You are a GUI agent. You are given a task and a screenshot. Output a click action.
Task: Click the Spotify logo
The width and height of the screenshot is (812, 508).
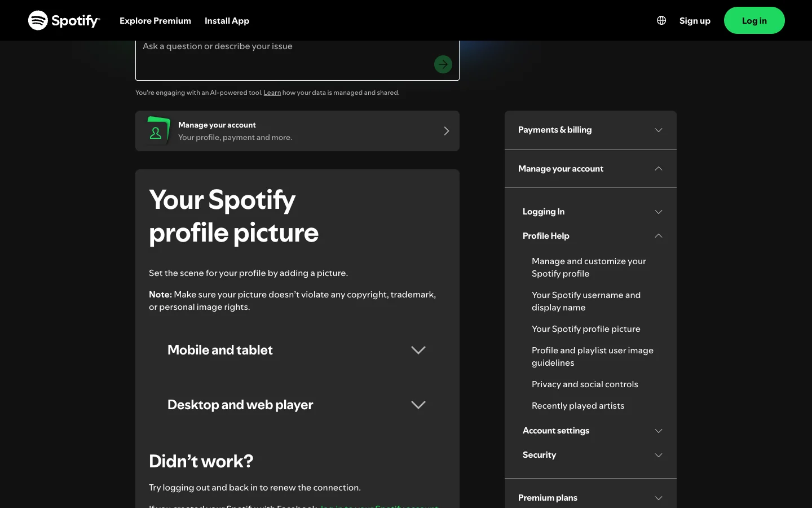(x=64, y=20)
